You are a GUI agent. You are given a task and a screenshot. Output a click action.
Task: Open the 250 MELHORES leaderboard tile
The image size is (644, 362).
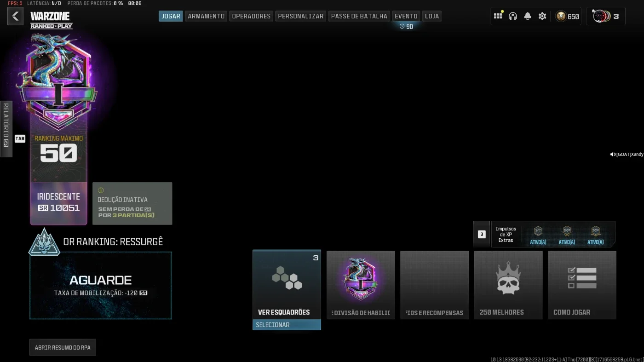pyautogui.click(x=508, y=285)
